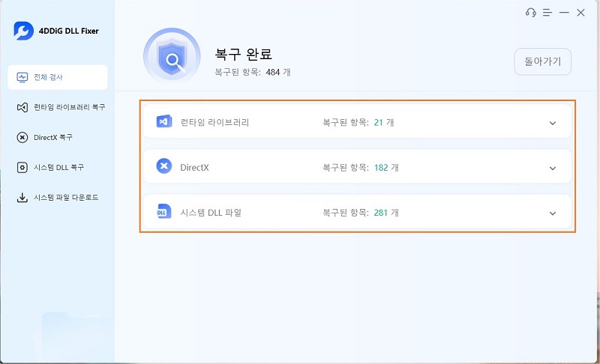Click the 돌아가기 button

[x=542, y=61]
